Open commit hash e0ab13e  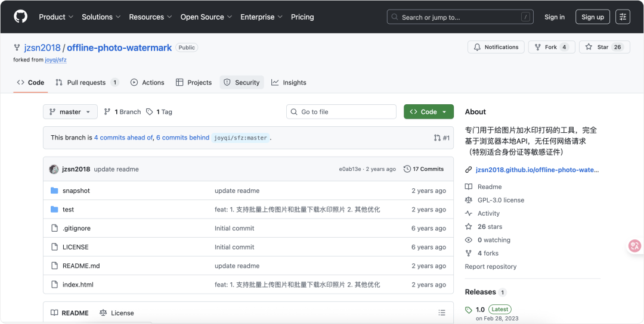click(x=350, y=169)
